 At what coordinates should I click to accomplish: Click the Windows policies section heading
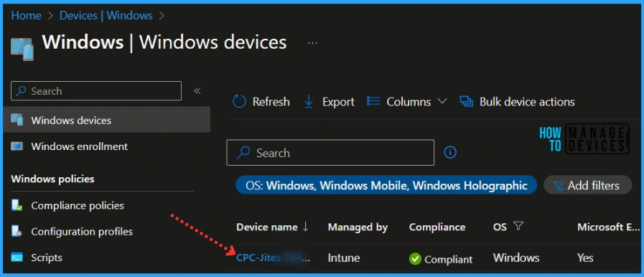point(52,179)
